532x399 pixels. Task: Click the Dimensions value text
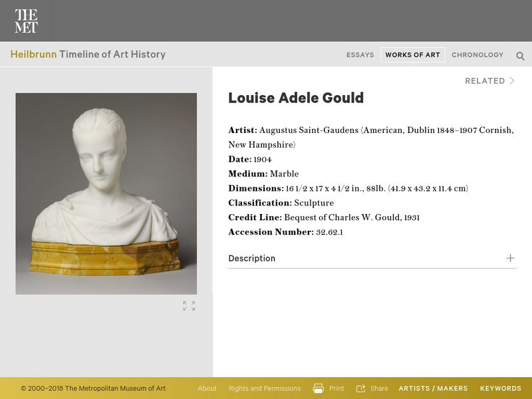(377, 188)
